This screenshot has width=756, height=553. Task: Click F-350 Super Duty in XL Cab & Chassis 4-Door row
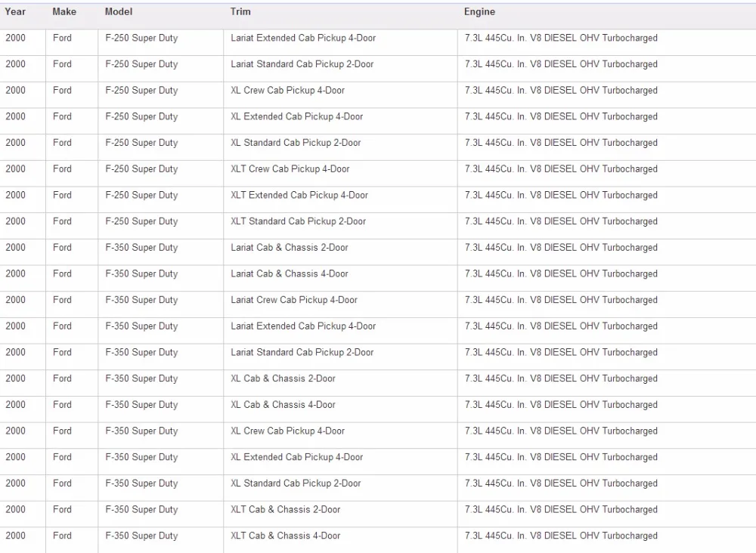click(142, 405)
